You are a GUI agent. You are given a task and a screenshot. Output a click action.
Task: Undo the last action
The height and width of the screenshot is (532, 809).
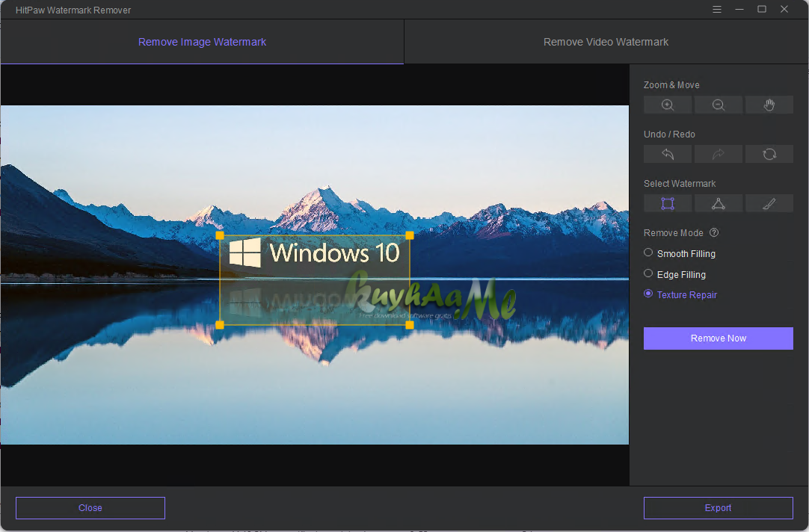(668, 154)
